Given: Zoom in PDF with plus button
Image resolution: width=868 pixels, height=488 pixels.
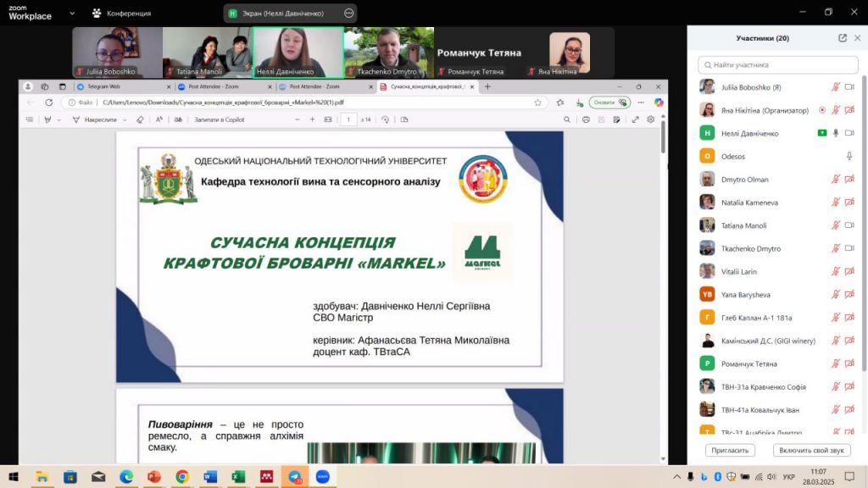Looking at the screenshot, I should [x=312, y=119].
